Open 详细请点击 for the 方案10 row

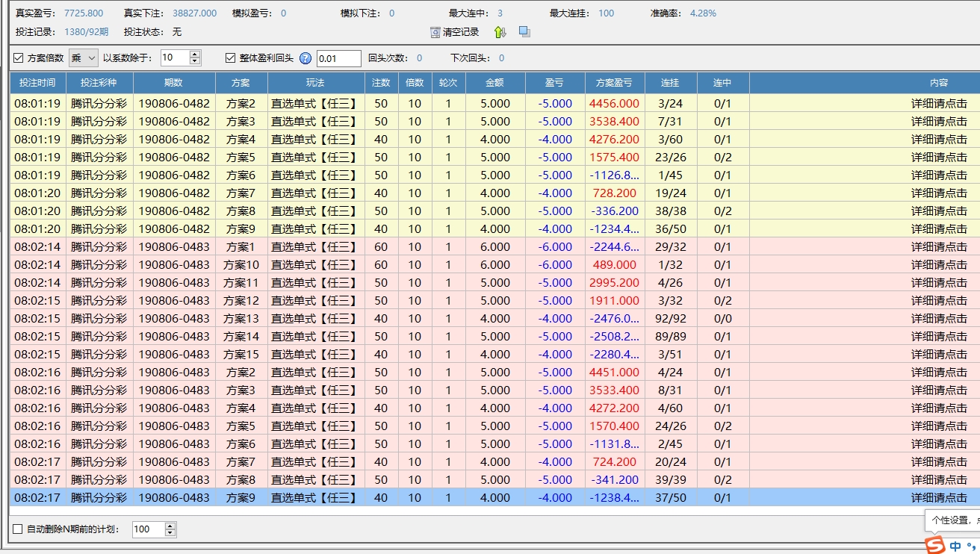pos(939,265)
